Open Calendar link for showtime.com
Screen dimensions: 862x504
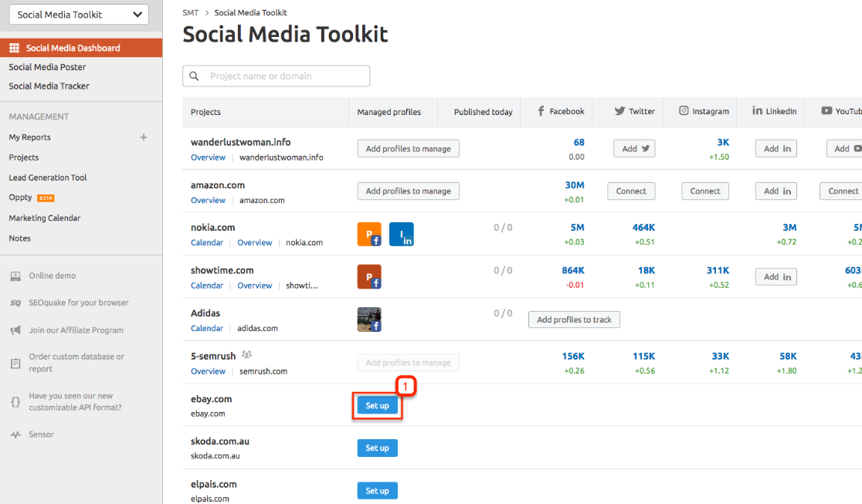(207, 286)
